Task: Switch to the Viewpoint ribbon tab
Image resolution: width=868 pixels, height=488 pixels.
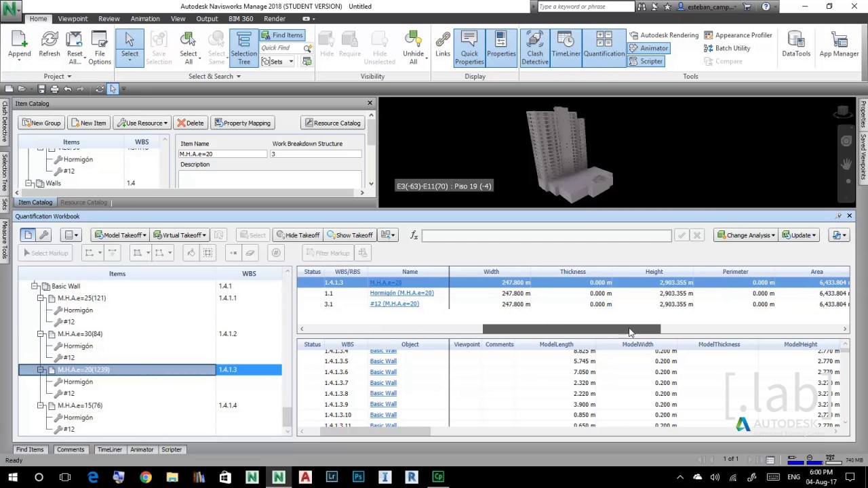Action: point(73,18)
